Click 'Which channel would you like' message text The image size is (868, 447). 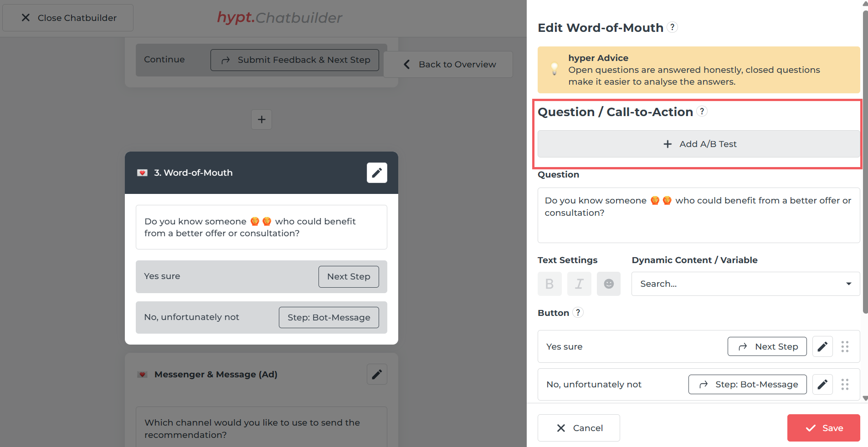pyautogui.click(x=252, y=428)
